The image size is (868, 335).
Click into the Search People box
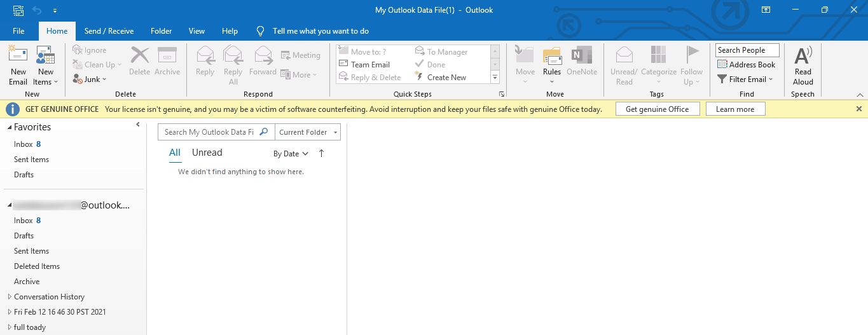tap(747, 50)
